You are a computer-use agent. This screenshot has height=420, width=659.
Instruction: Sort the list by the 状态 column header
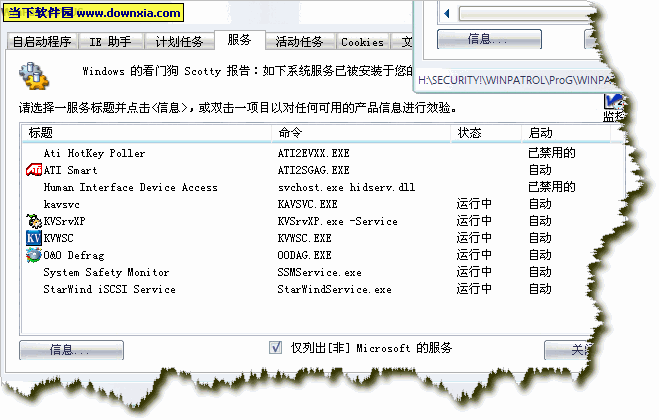tap(486, 133)
